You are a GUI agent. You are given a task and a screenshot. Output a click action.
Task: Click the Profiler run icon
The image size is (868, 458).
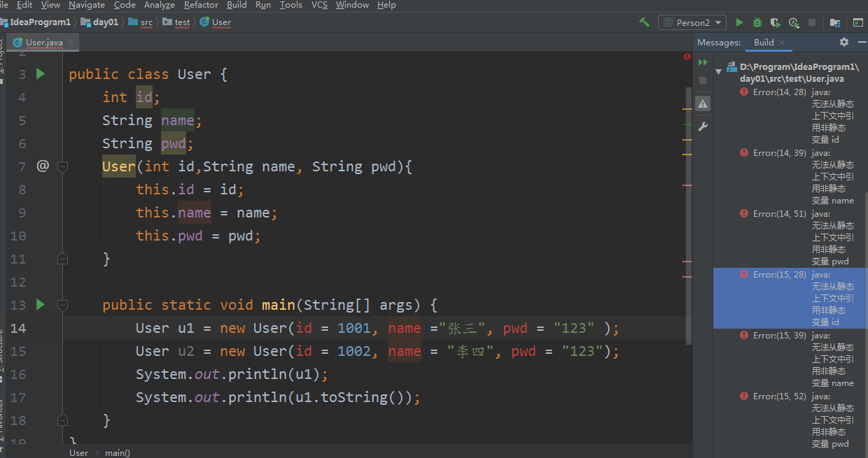tap(794, 22)
